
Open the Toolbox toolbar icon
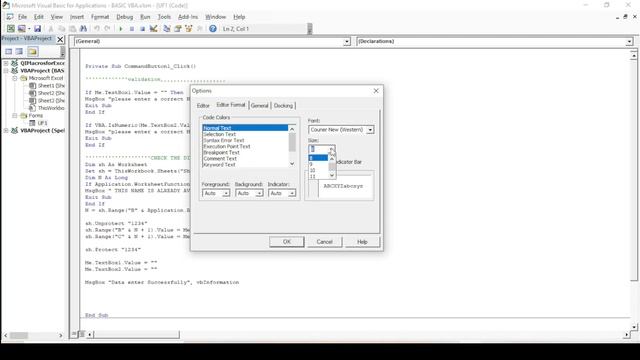click(x=200, y=29)
